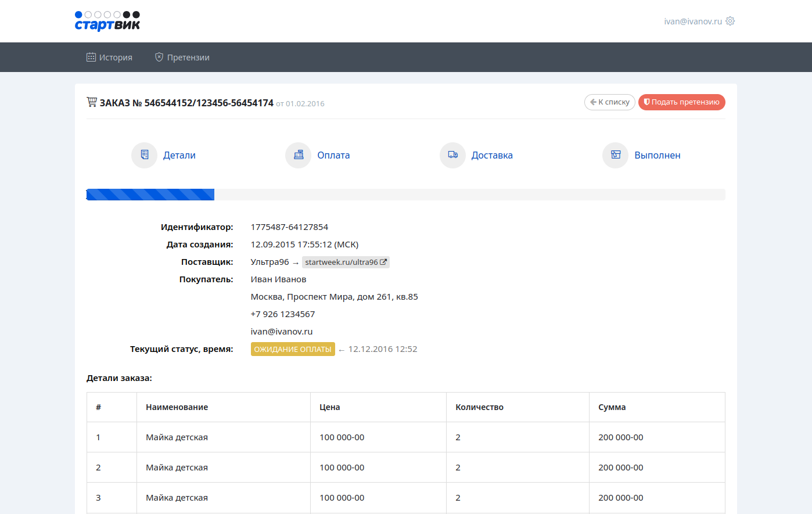Click the Детали step circle icon
The image size is (812, 514).
[144, 155]
